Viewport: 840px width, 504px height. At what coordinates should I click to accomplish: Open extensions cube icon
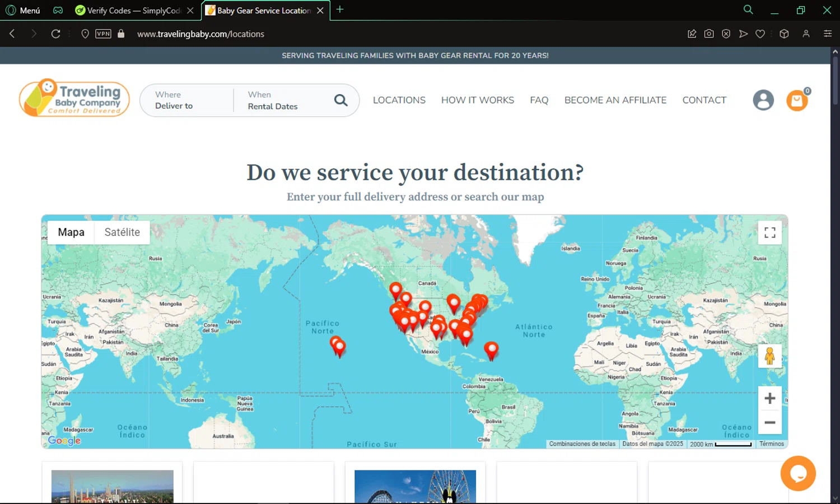point(784,34)
